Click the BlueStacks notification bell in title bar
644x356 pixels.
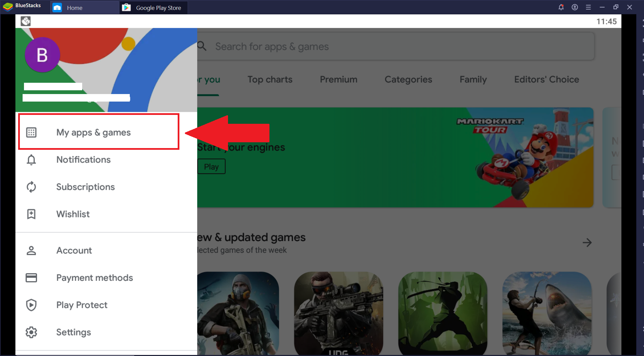coord(561,7)
